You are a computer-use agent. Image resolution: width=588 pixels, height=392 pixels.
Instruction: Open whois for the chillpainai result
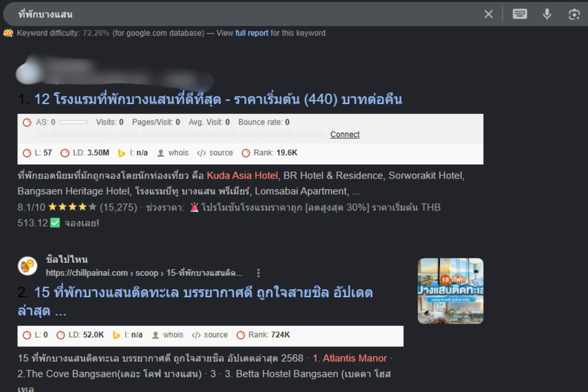pos(168,335)
